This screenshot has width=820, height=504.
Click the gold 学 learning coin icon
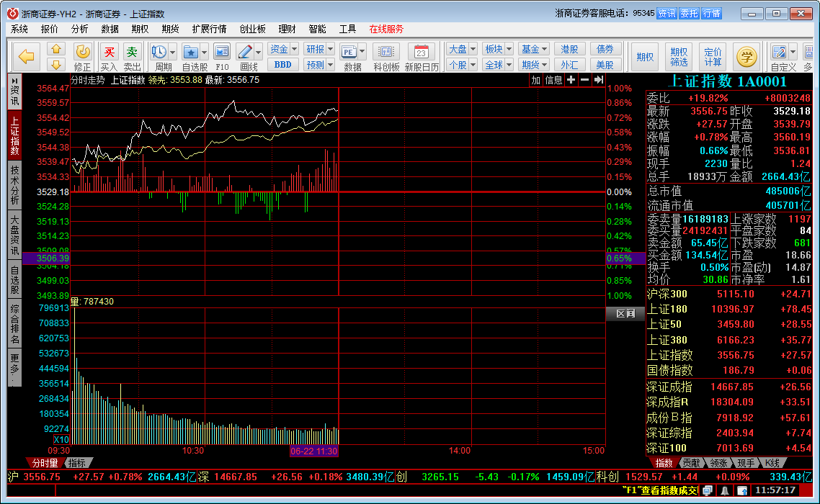point(747,56)
